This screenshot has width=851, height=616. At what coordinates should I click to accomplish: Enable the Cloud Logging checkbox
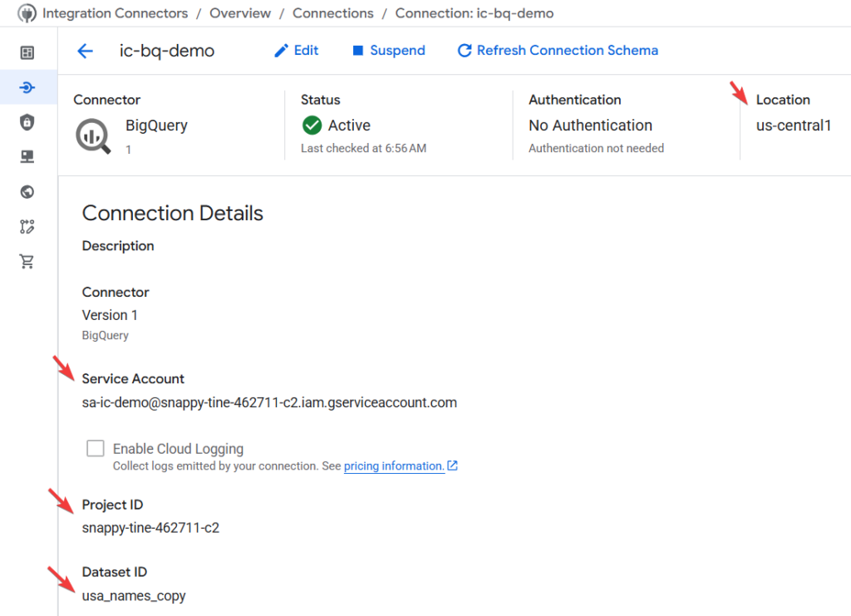96,449
